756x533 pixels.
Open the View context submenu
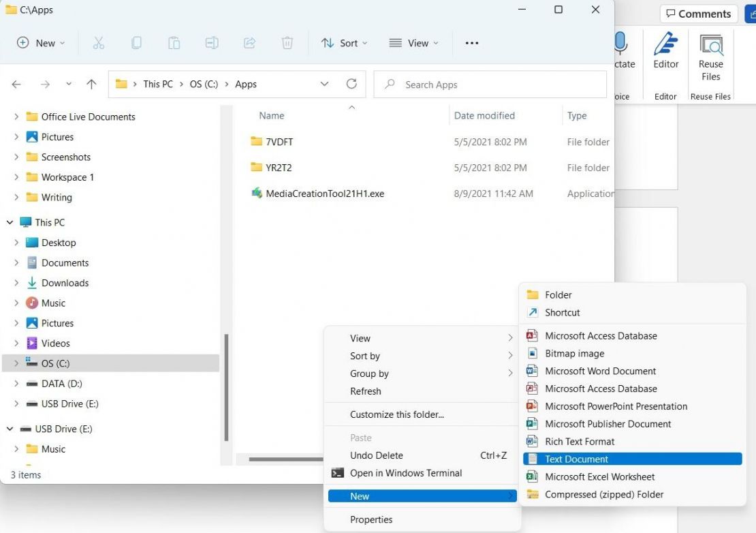(422, 338)
